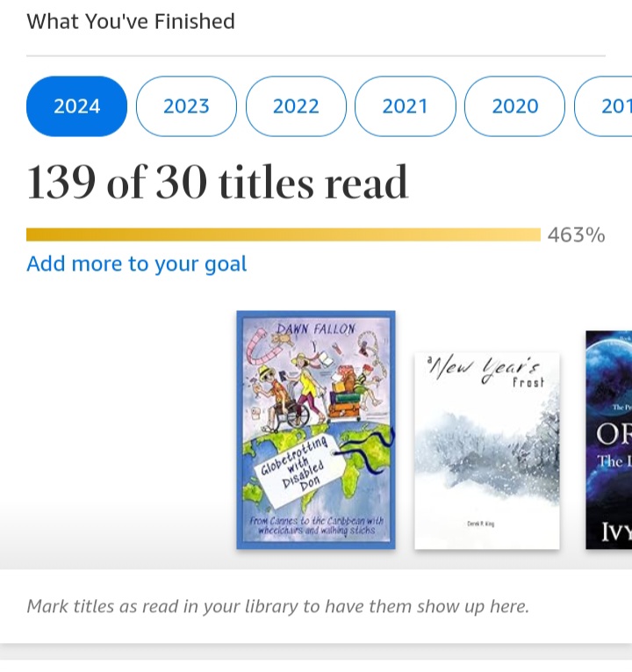632x672 pixels.
Task: Open the 2022 finished titles tab
Action: pyautogui.click(x=296, y=106)
